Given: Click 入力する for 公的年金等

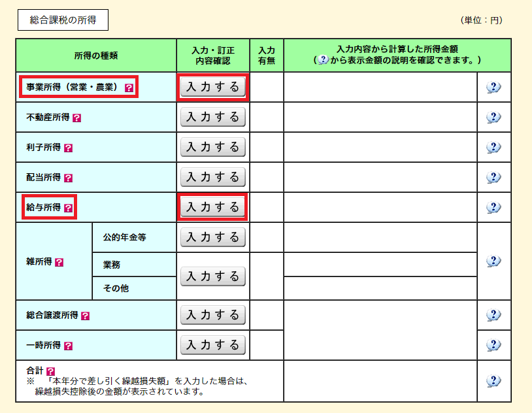Looking at the screenshot, I should 212,237.
